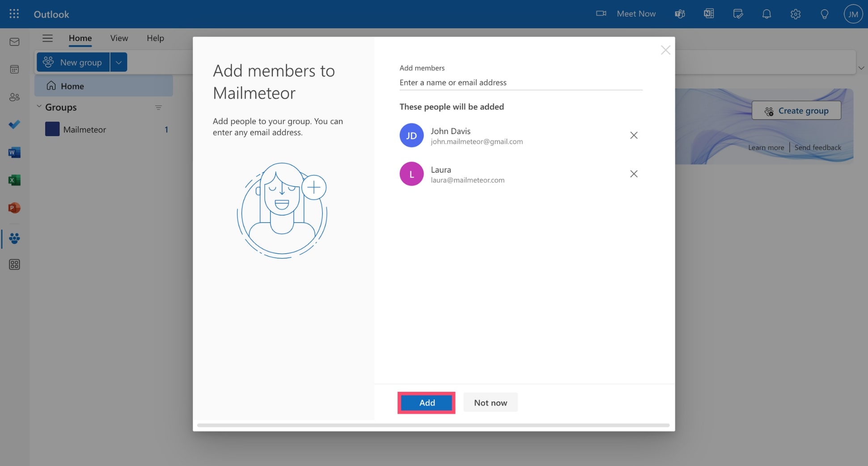Image resolution: width=868 pixels, height=466 pixels.
Task: Open the Outlook add-in icon in the header
Action: point(709,14)
